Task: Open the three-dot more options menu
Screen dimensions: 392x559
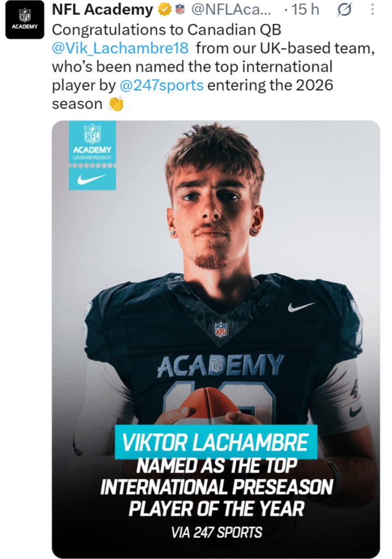Action: [372, 10]
